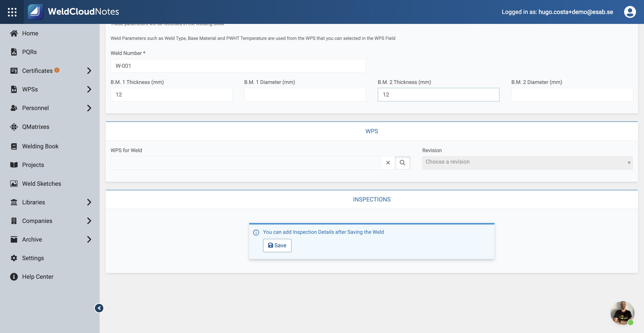Click the Libraries label in sidebar
The image size is (644, 333).
pos(33,202)
